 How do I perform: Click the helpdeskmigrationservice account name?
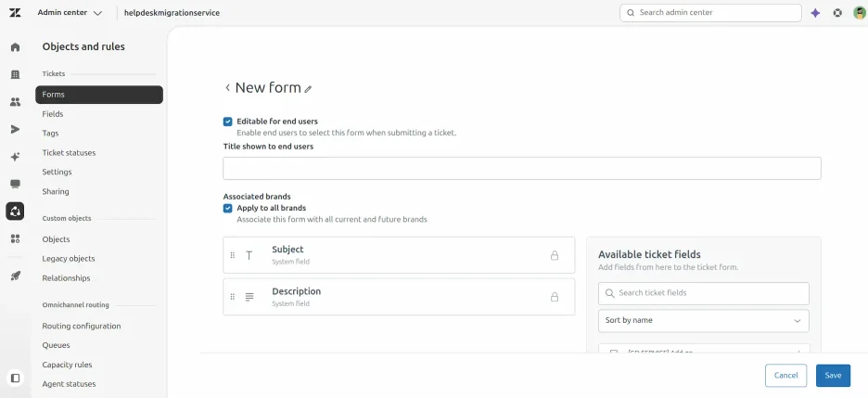point(172,13)
